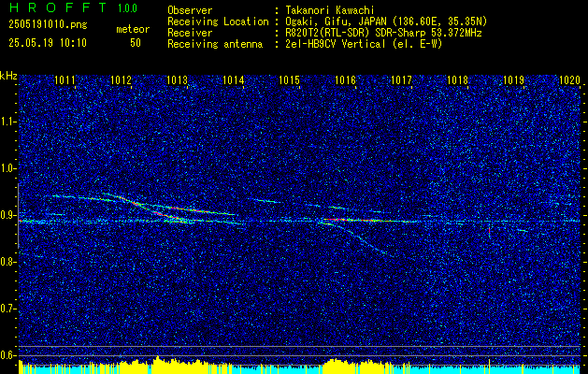Click the Receiver field label
The width and height of the screenshot is (588, 374).
[x=190, y=33]
